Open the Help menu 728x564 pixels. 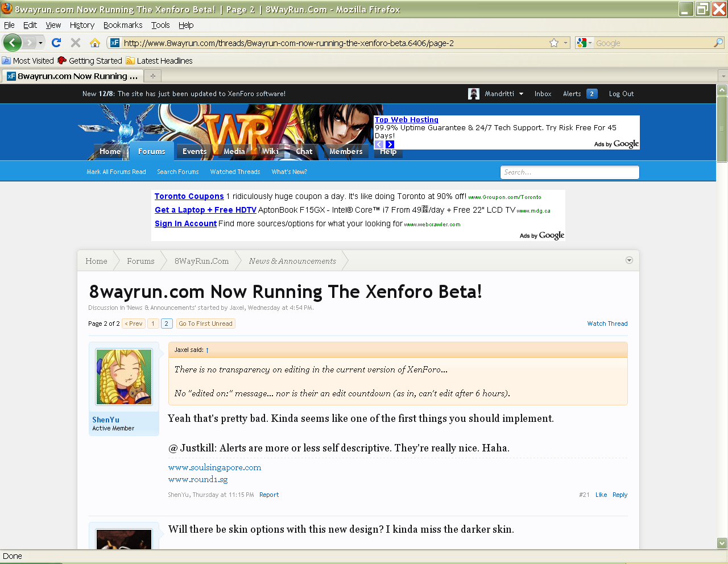(186, 25)
